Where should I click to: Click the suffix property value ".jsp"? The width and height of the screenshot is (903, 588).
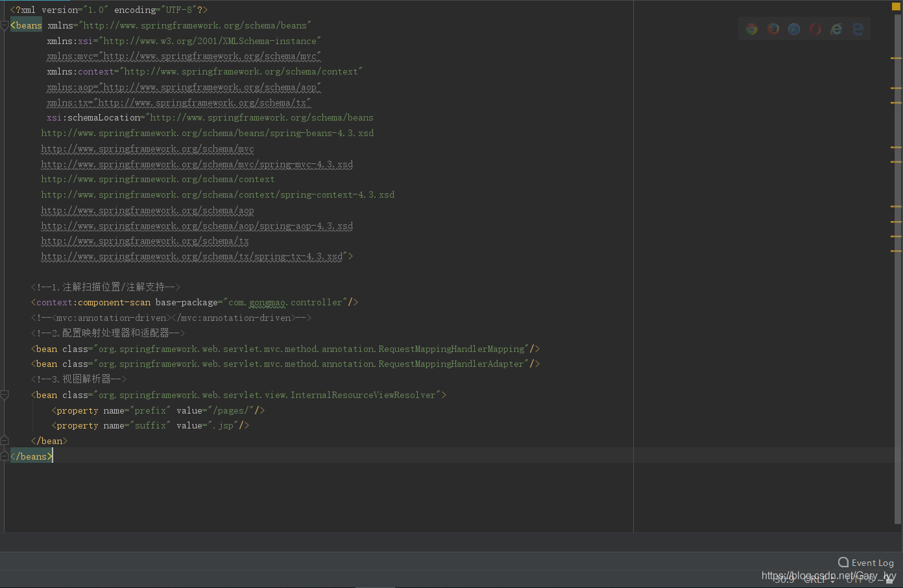coord(223,425)
